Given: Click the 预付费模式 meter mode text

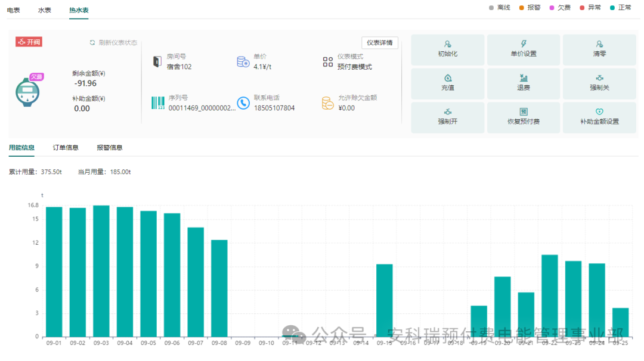Looking at the screenshot, I should 355,67.
